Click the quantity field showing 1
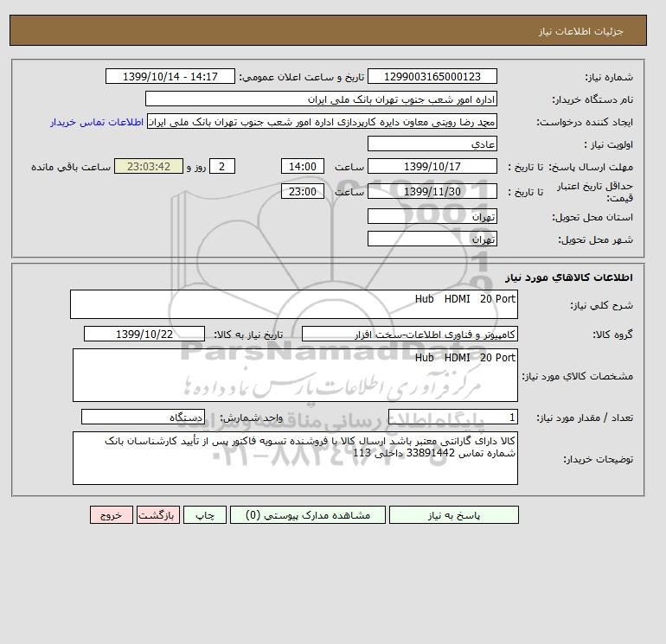 (452, 417)
